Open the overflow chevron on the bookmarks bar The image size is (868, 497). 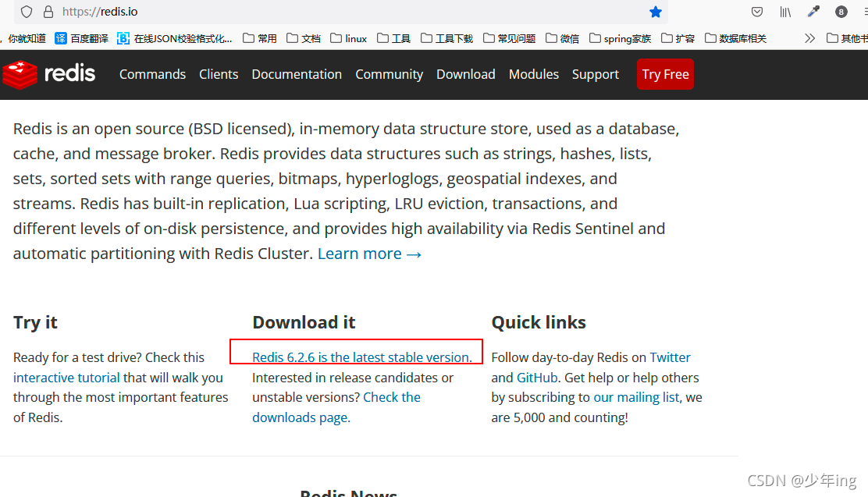coord(809,37)
